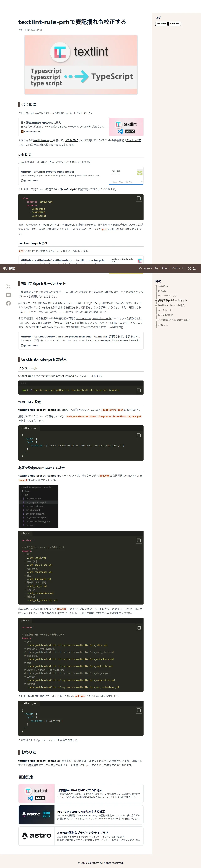Jump to prhとは in the table of contents
Image resolution: width=201 pixels, height=868 pixels.
(x=162, y=291)
